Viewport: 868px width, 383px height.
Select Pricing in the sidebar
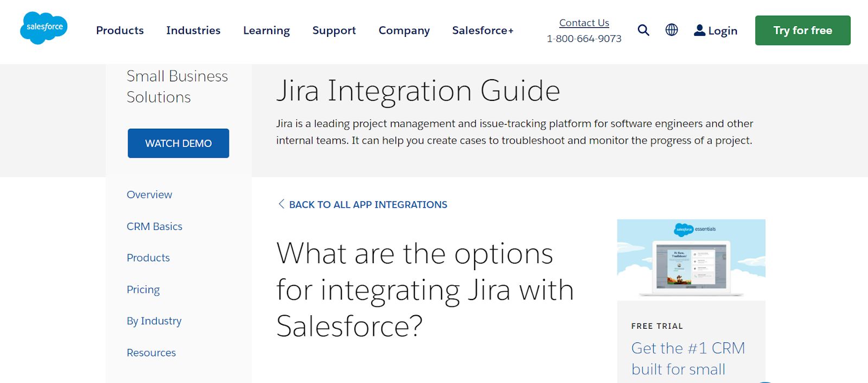click(x=143, y=290)
